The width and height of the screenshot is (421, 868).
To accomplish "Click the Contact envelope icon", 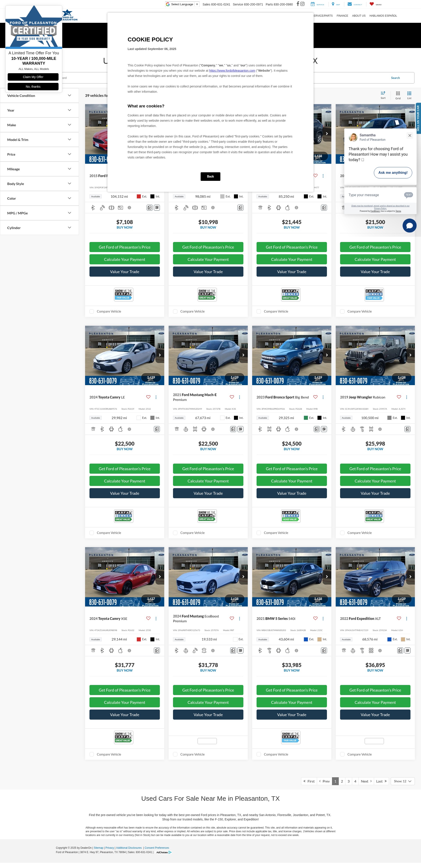I will [x=350, y=4].
